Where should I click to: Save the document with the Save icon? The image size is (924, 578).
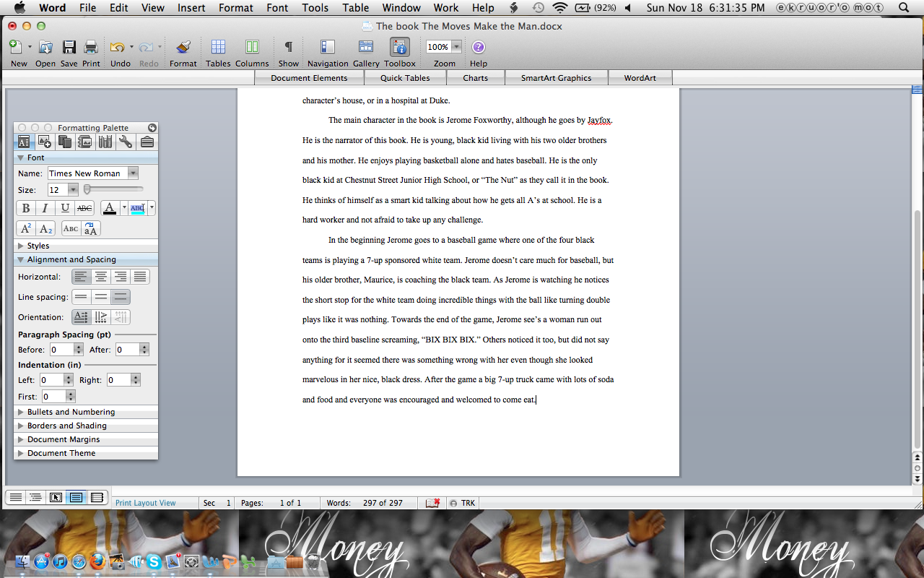[x=69, y=47]
